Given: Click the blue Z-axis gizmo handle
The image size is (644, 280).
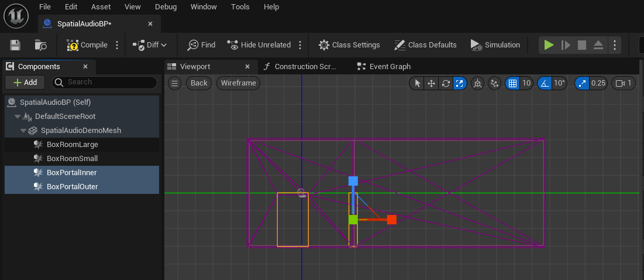Looking at the screenshot, I should [353, 181].
